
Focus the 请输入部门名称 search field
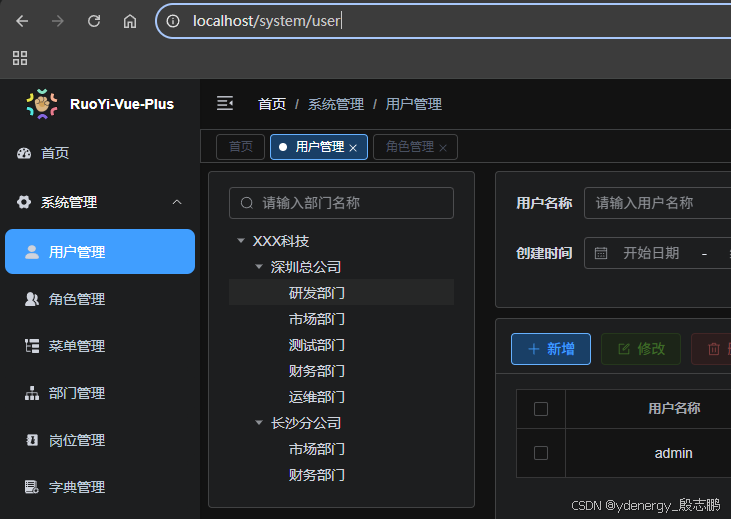[341, 203]
